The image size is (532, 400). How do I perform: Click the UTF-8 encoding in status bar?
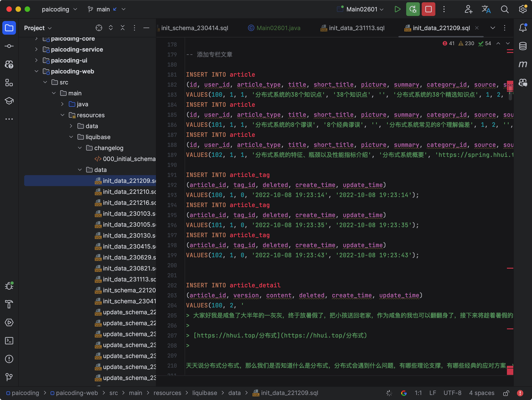452,393
